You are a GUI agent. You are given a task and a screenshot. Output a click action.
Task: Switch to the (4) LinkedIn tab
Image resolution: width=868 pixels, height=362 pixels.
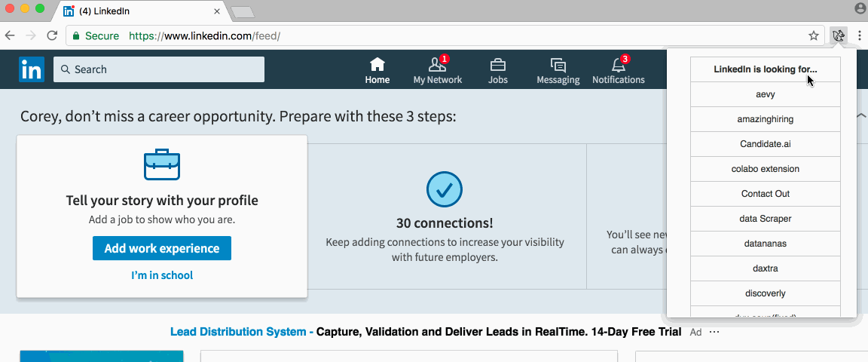coord(141,11)
